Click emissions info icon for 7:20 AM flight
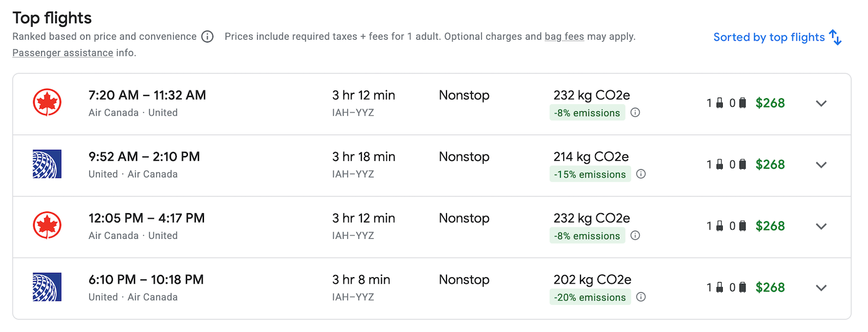Image resolution: width=868 pixels, height=332 pixels. pos(635,112)
